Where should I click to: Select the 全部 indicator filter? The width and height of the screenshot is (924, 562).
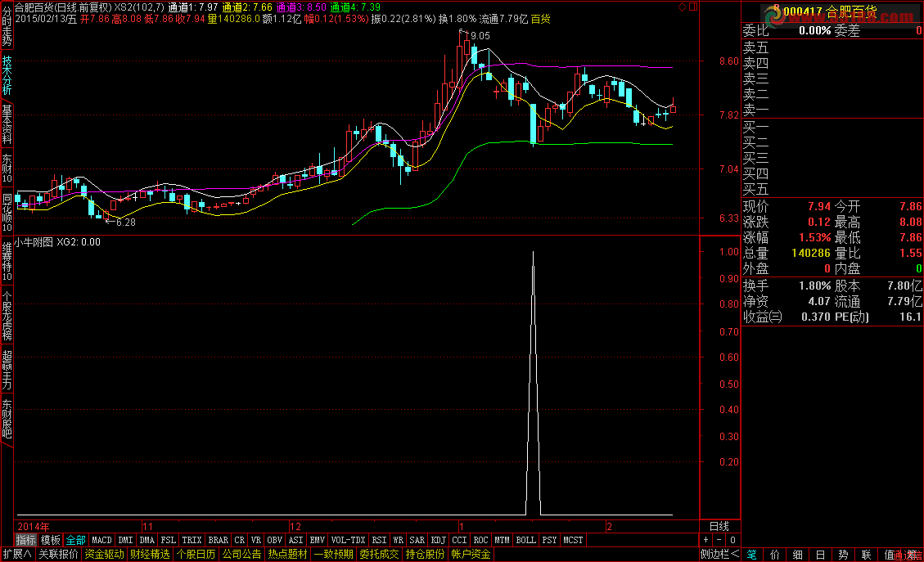coord(75,540)
